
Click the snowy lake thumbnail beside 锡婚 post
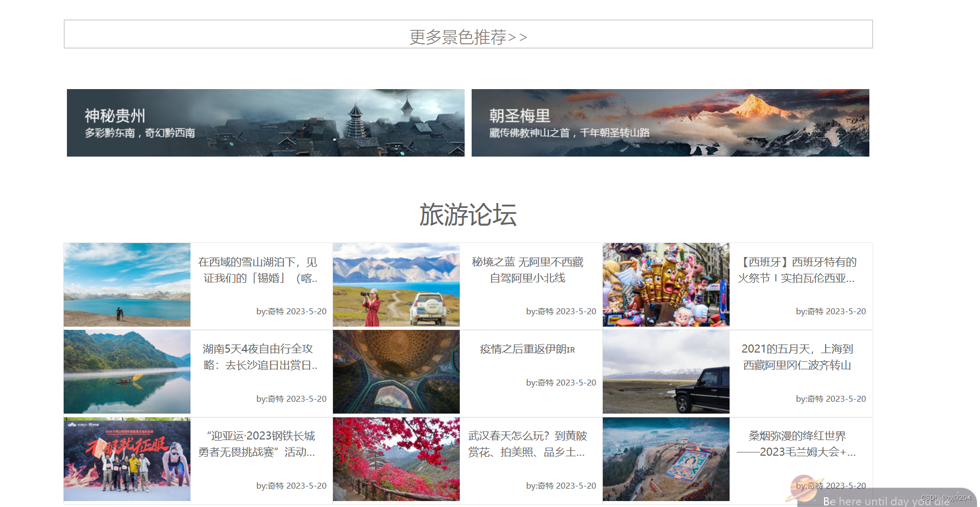(126, 285)
